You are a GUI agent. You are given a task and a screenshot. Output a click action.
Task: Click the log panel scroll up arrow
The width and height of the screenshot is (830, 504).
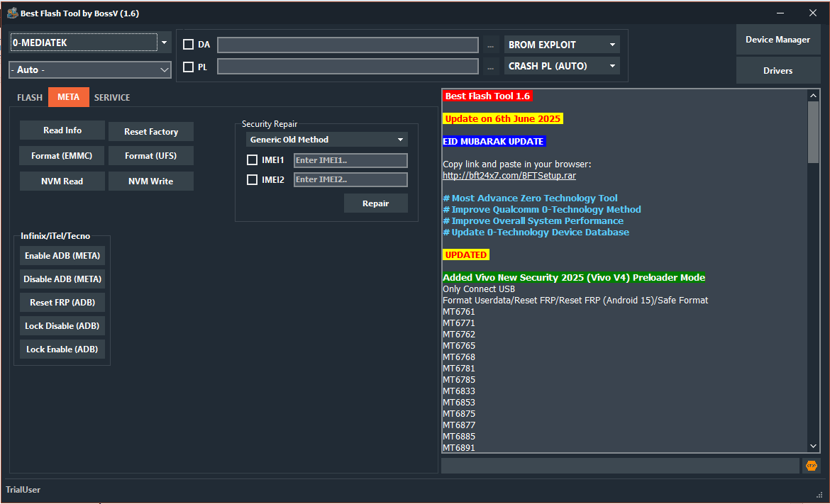[x=813, y=95]
